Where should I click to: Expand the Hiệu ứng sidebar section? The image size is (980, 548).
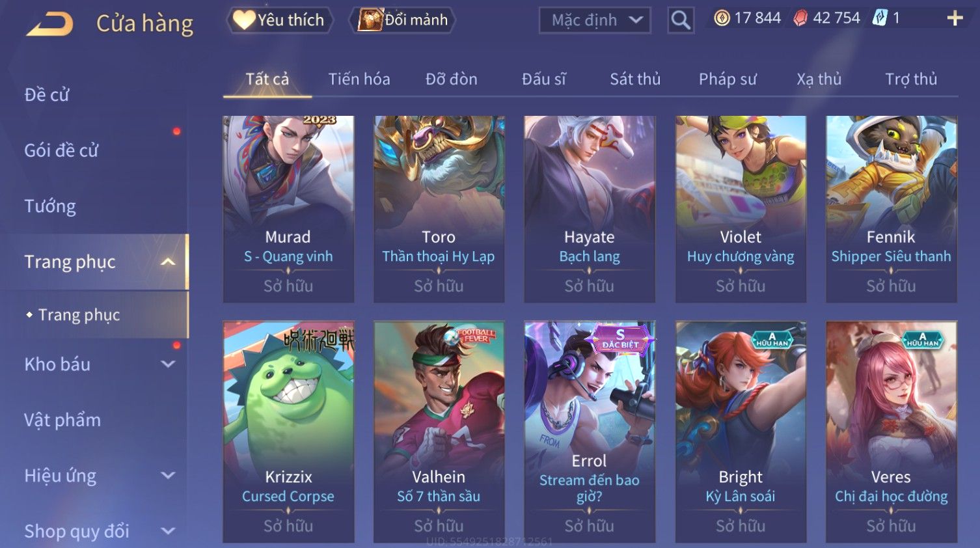coord(168,476)
